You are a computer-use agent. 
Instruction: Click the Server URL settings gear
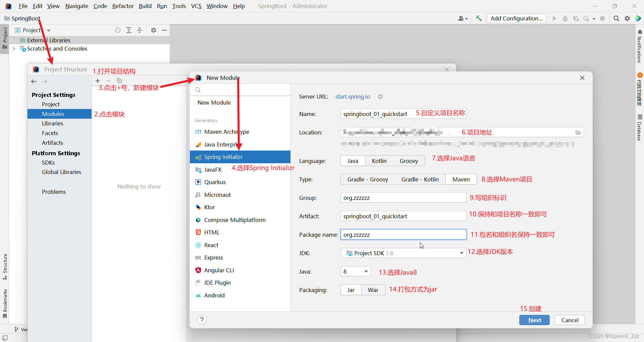point(380,97)
